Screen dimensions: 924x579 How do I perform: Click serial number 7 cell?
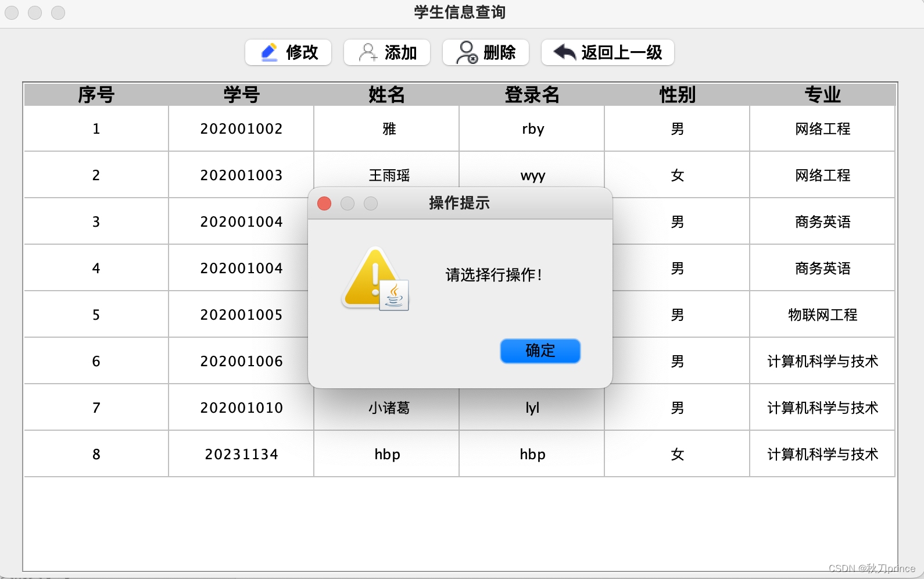click(x=96, y=408)
